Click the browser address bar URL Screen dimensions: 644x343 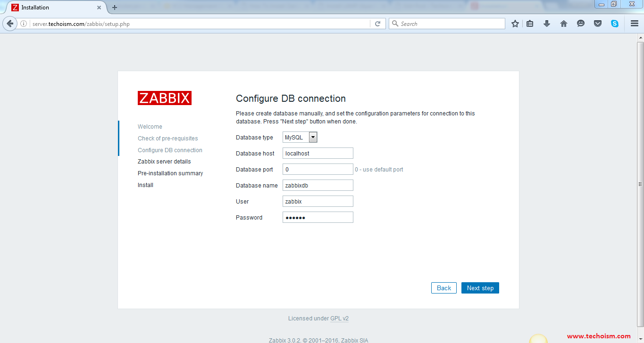coord(201,24)
